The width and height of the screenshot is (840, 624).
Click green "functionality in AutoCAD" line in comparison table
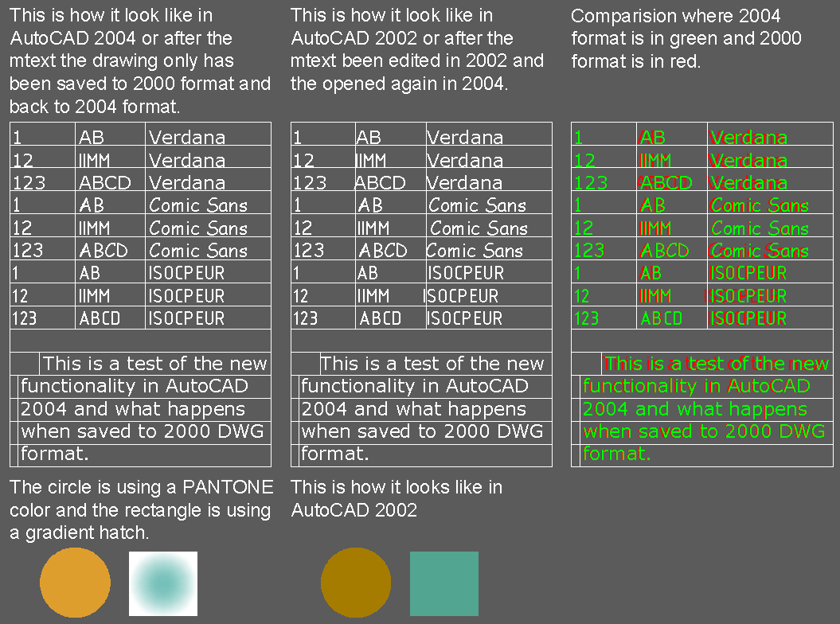pos(697,386)
